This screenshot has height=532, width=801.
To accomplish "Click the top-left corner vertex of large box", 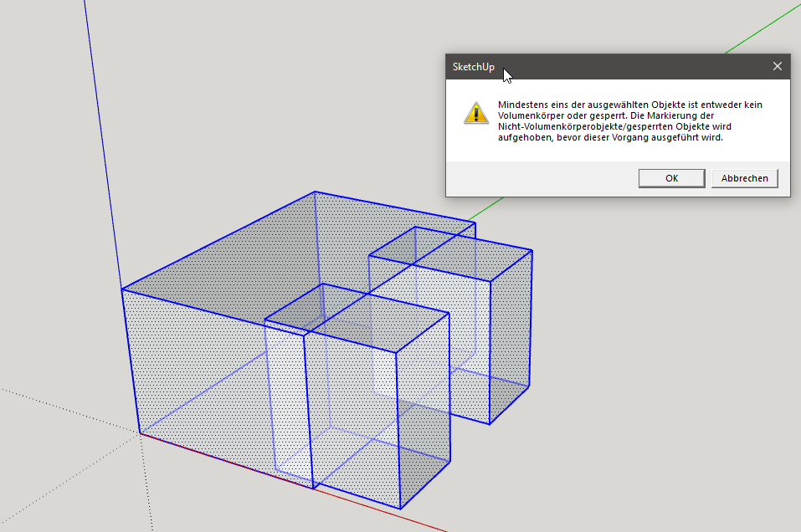I will tap(122, 289).
